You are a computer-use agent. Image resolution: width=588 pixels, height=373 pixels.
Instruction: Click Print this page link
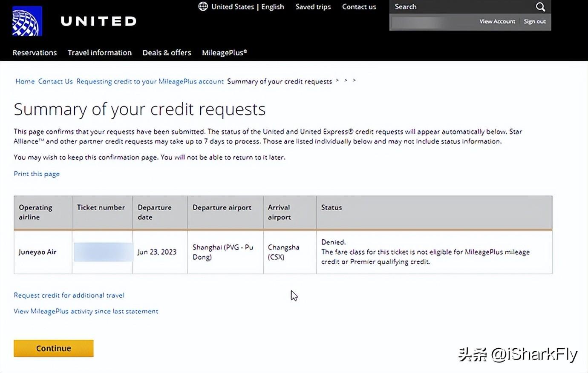37,174
